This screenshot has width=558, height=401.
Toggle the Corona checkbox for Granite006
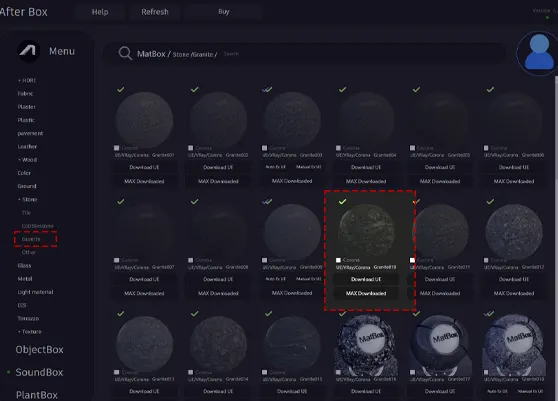486,148
